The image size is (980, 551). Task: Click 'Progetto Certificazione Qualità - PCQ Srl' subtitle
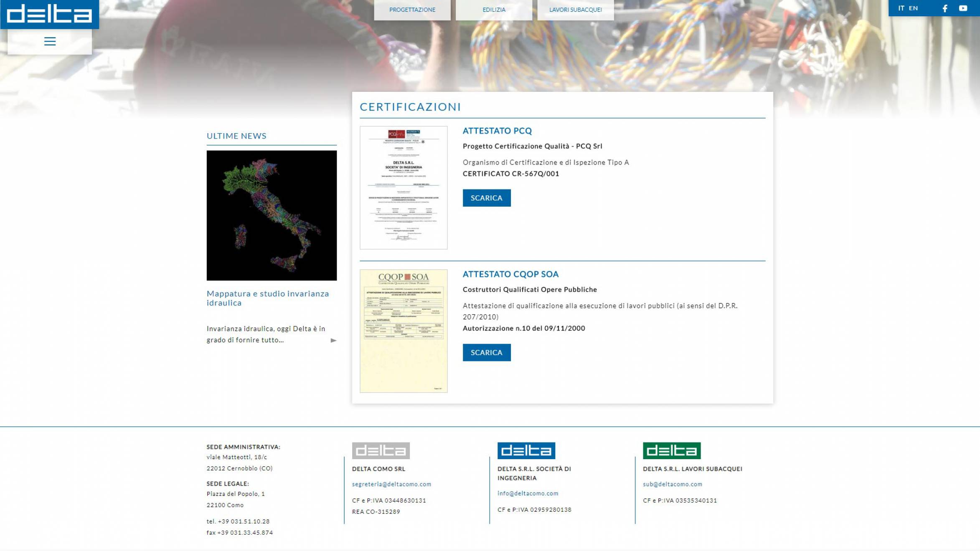point(532,146)
